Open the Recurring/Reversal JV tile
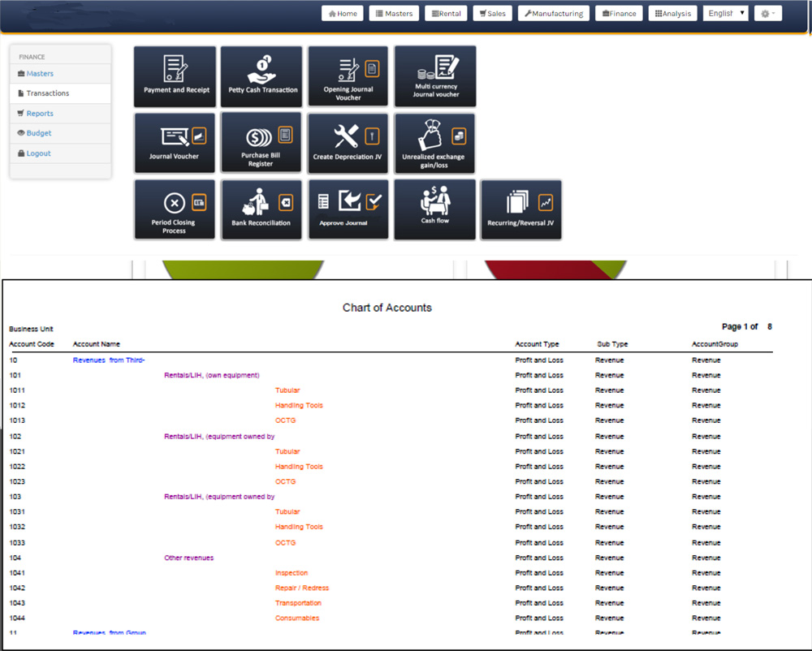Viewport: 812px width, 651px height. coord(521,209)
